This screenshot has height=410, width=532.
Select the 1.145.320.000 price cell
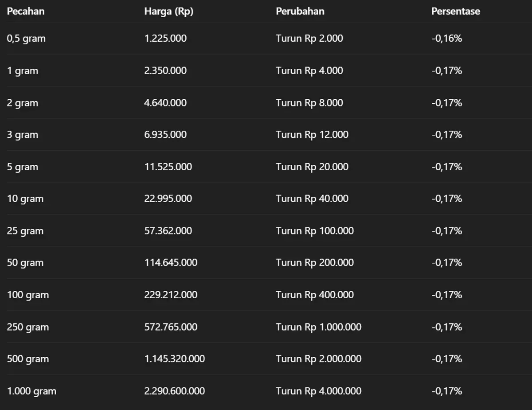tap(175, 359)
